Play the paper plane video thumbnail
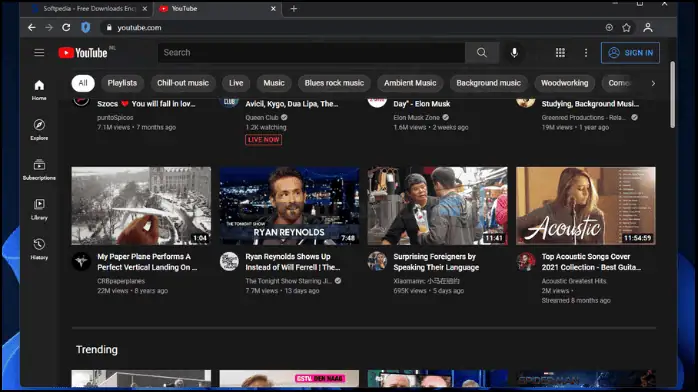This screenshot has width=698, height=392. click(x=141, y=206)
